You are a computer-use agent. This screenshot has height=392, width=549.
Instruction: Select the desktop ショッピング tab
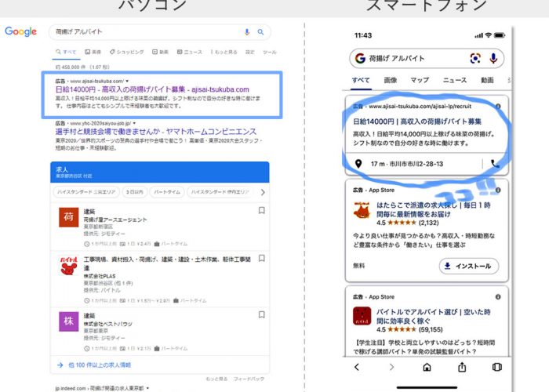coord(127,52)
